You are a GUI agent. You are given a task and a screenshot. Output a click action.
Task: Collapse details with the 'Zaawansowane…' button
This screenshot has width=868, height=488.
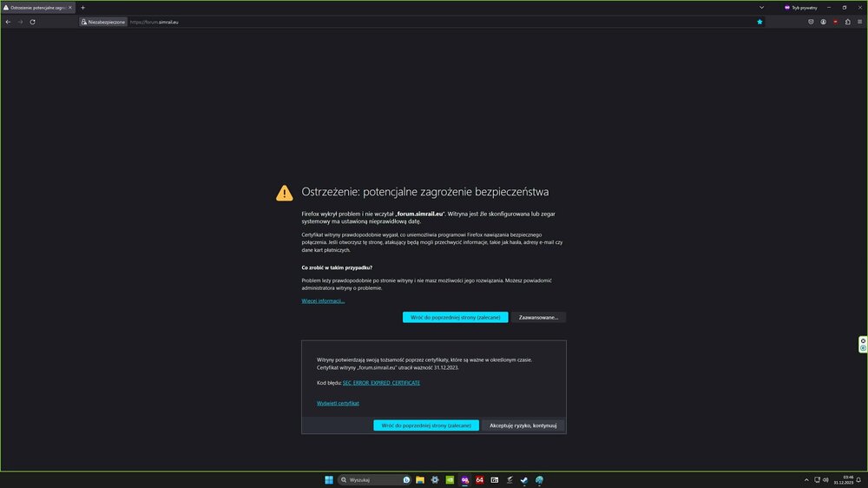pyautogui.click(x=538, y=318)
